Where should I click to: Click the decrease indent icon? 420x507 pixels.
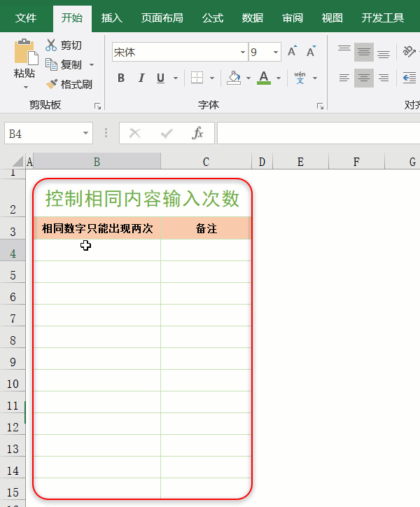point(409,78)
